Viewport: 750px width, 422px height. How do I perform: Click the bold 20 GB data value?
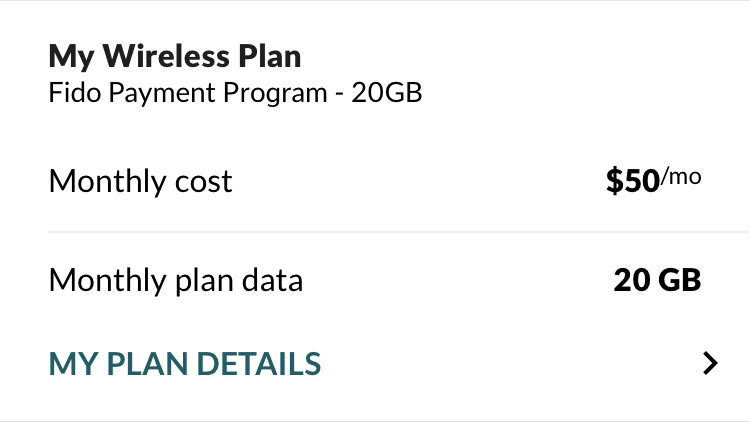(x=657, y=281)
